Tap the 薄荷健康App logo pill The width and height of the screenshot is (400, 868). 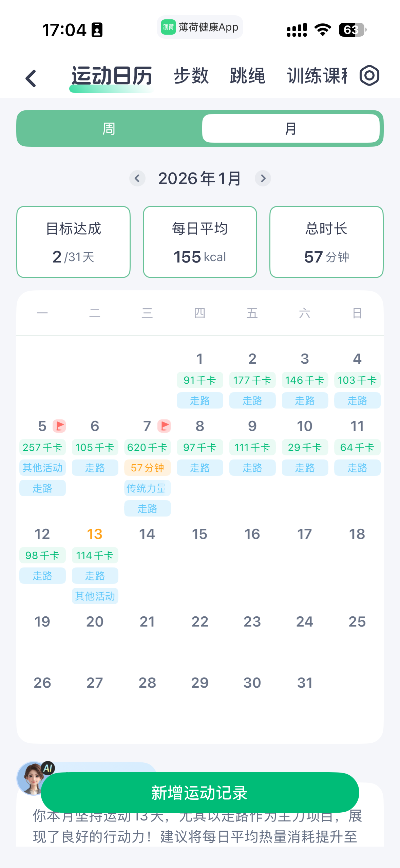pyautogui.click(x=200, y=27)
